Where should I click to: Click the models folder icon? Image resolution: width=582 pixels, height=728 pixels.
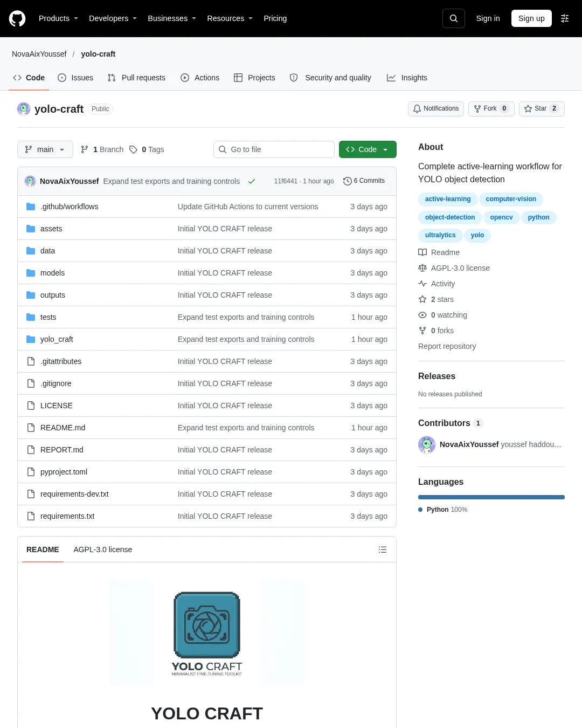(31, 273)
